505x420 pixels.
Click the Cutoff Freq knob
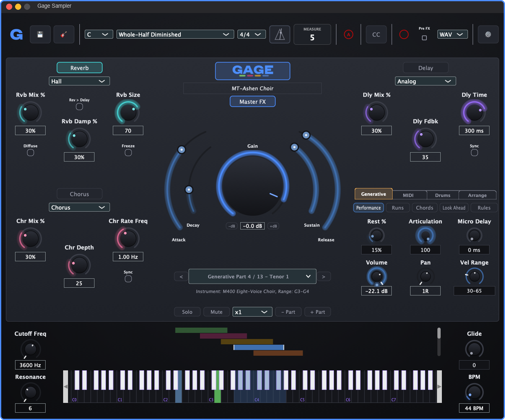30,349
